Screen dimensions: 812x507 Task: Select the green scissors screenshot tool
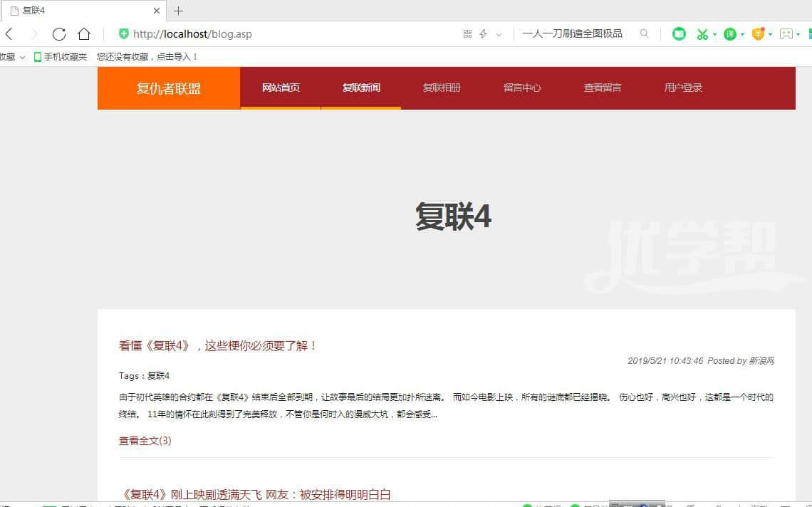[702, 34]
